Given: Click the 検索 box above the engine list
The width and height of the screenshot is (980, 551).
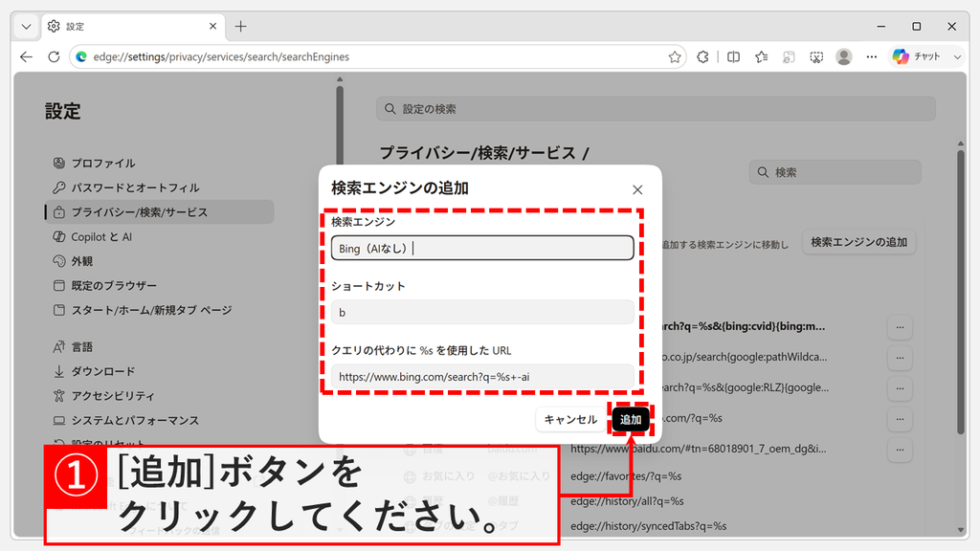Looking at the screenshot, I should [835, 172].
